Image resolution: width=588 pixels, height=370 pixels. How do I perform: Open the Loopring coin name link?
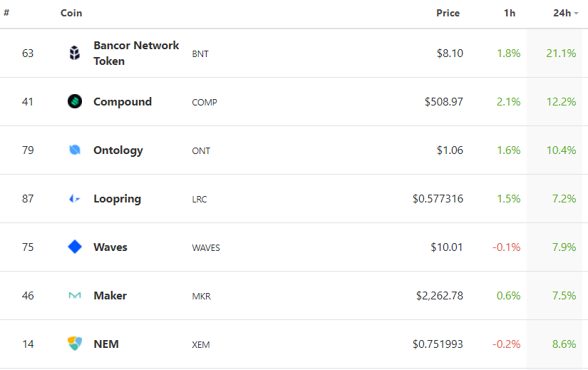[x=117, y=199]
